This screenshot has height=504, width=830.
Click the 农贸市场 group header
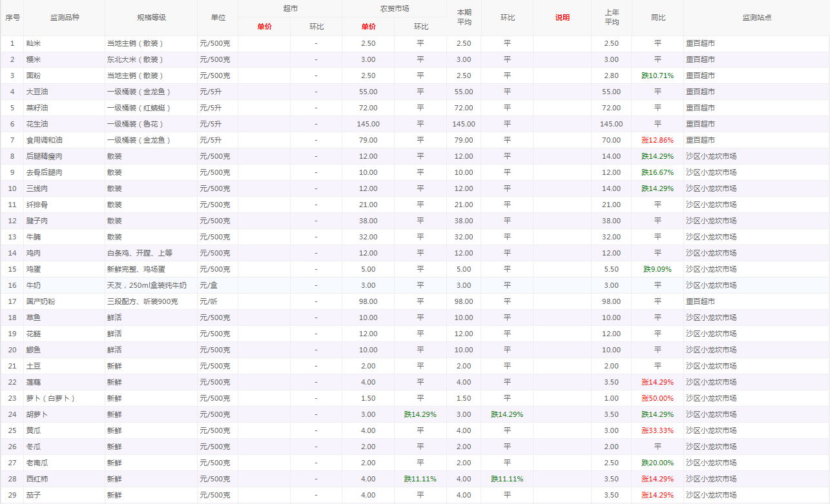click(394, 8)
